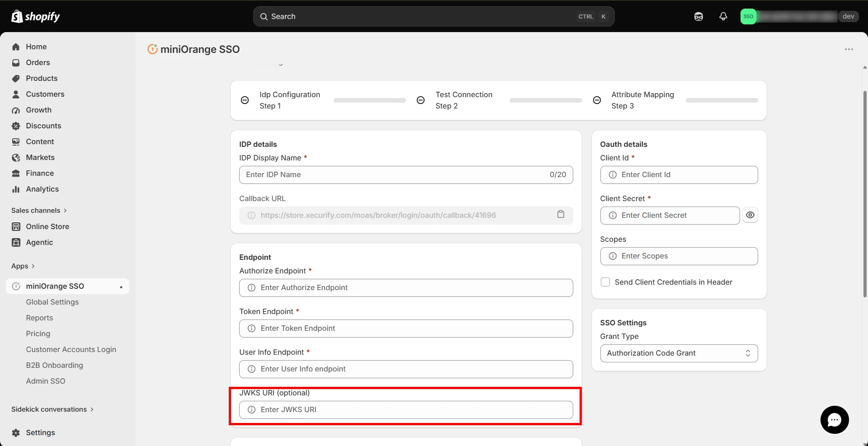
Task: Click the Authorize Endpoint input field
Action: coord(406,288)
